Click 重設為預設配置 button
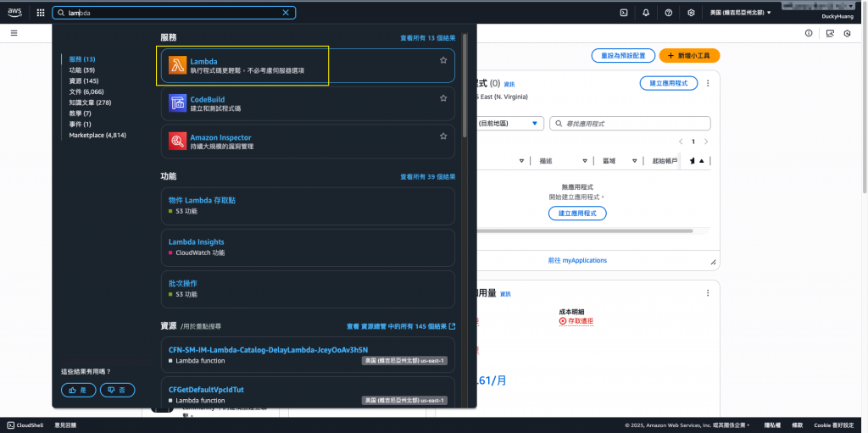 pyautogui.click(x=623, y=56)
